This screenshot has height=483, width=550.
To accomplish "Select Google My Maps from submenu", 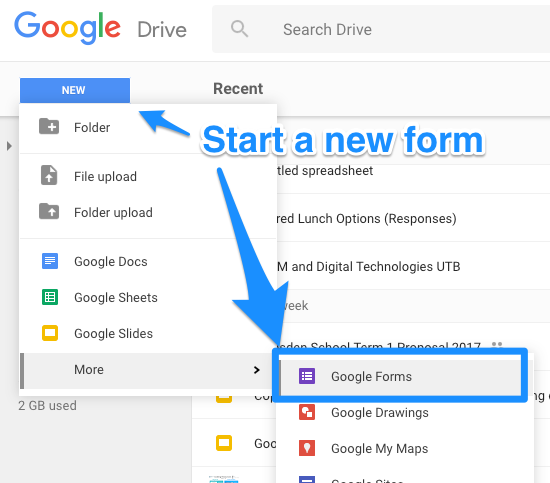I will pos(405,449).
